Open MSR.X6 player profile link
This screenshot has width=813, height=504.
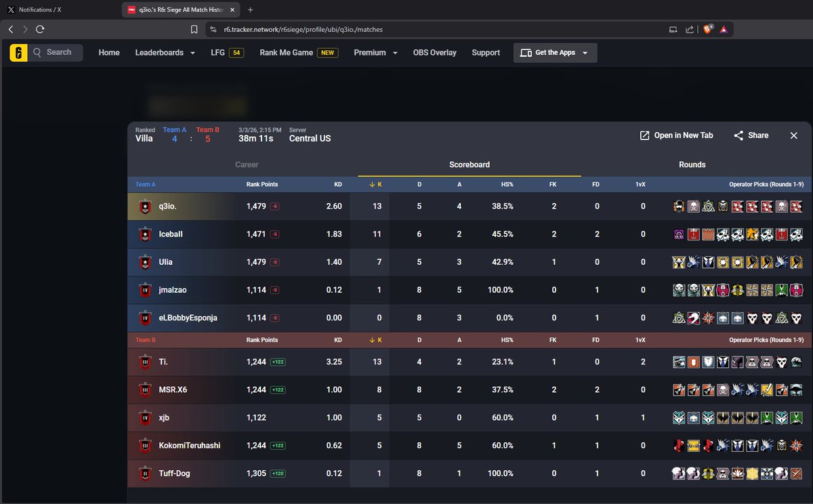tap(173, 390)
